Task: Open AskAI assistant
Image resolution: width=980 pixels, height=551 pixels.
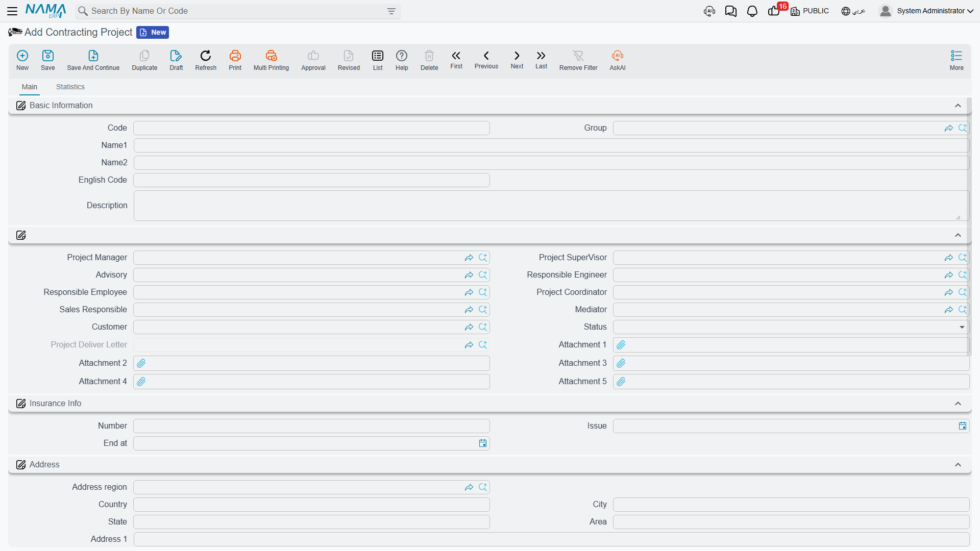Action: click(618, 60)
